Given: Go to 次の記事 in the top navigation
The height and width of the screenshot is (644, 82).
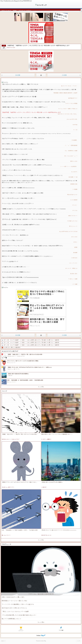Looking at the screenshot, I should pyautogui.click(x=64, y=75).
